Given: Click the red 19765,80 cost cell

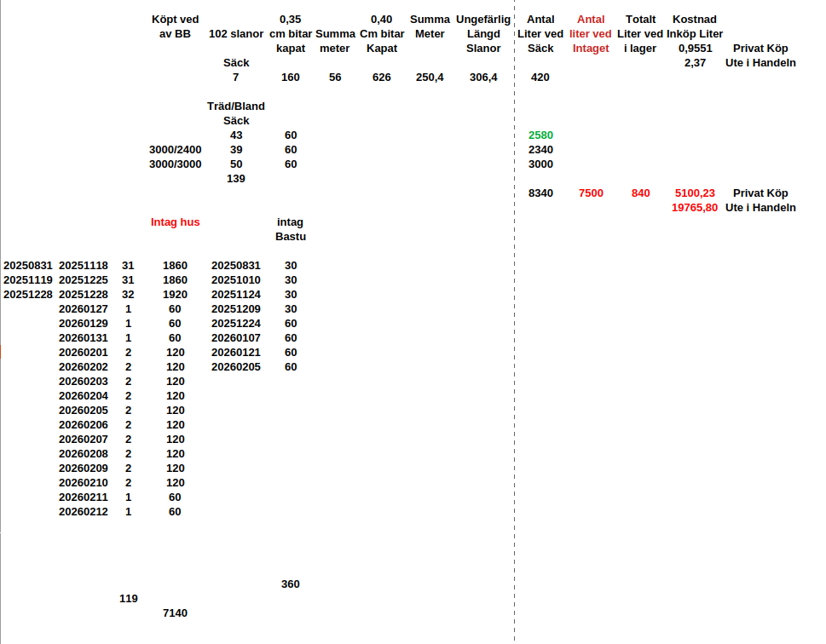Looking at the screenshot, I should [695, 208].
